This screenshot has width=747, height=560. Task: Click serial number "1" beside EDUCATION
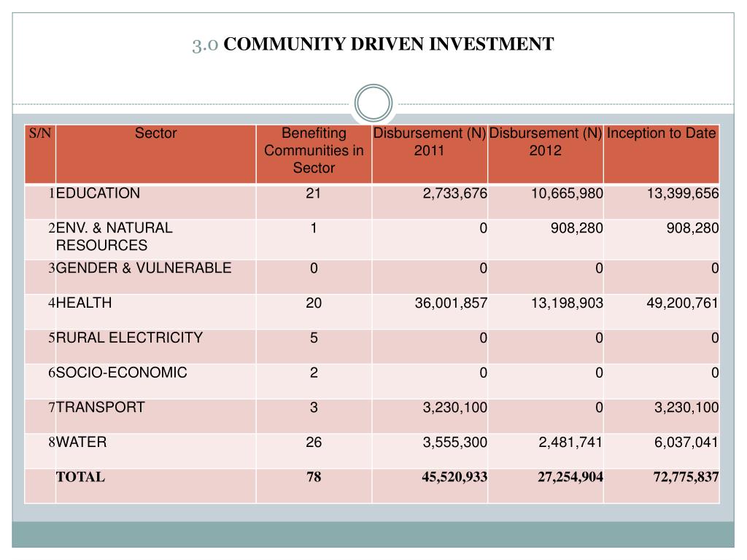click(x=52, y=193)
